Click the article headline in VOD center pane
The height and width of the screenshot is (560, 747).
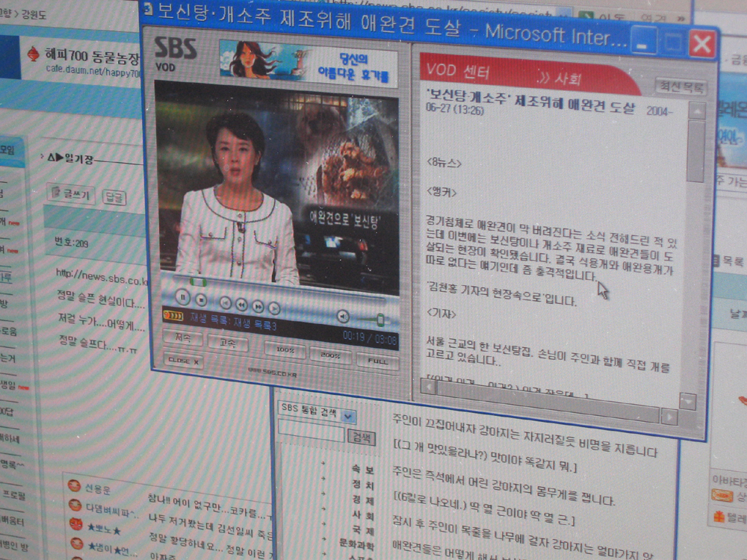pyautogui.click(x=530, y=102)
